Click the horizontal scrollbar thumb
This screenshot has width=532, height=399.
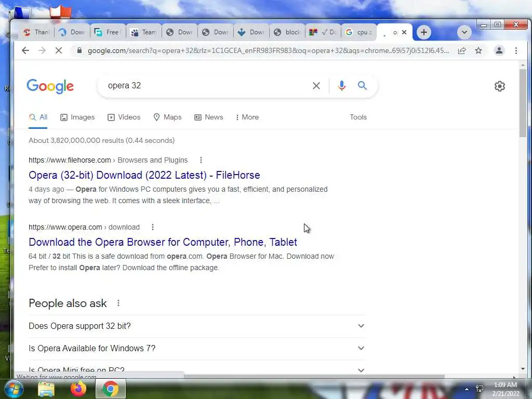coord(314,376)
